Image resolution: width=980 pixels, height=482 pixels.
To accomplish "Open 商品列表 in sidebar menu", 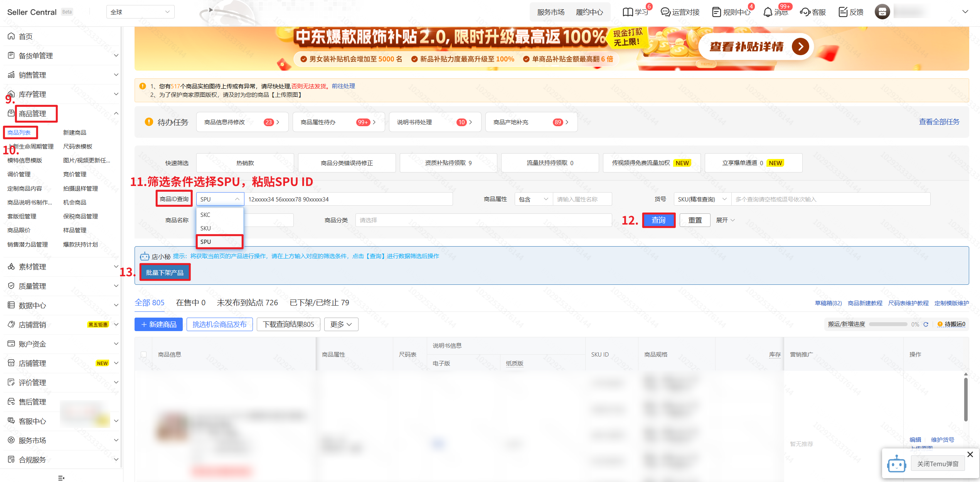I will (19, 132).
